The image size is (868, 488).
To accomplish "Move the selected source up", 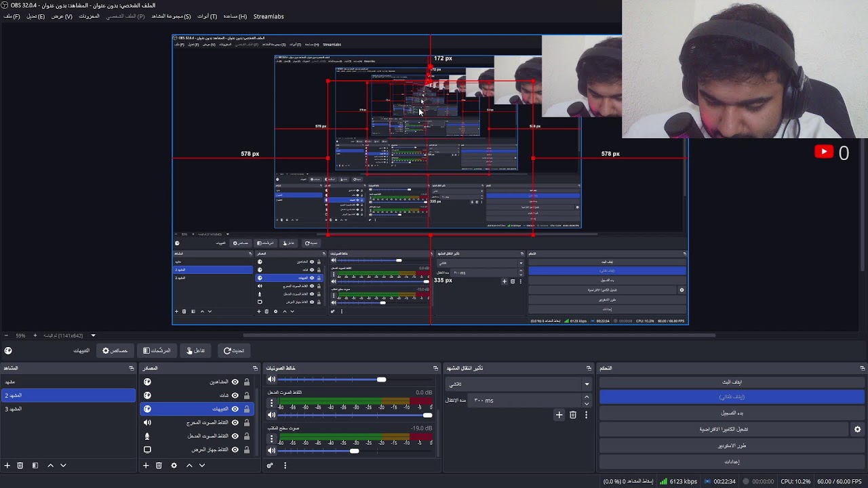I will pyautogui.click(x=189, y=466).
